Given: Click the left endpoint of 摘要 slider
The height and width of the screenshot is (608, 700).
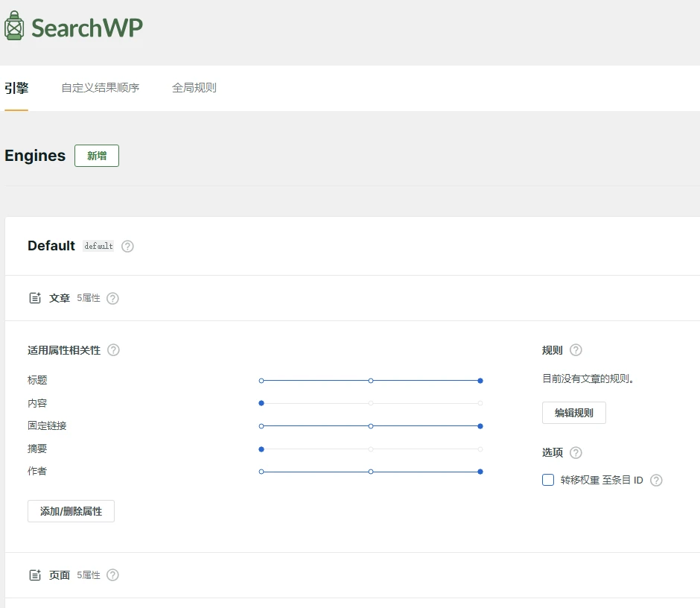Looking at the screenshot, I should tap(261, 449).
